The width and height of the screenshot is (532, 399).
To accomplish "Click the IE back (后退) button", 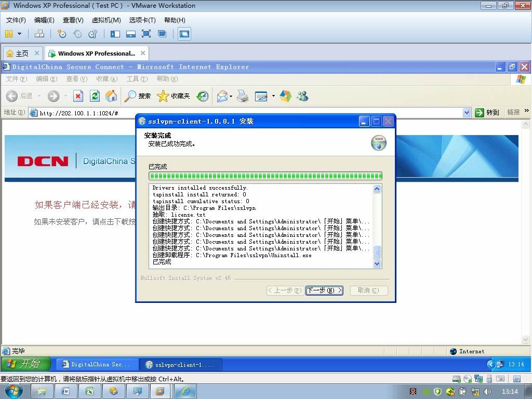I will tap(19, 96).
